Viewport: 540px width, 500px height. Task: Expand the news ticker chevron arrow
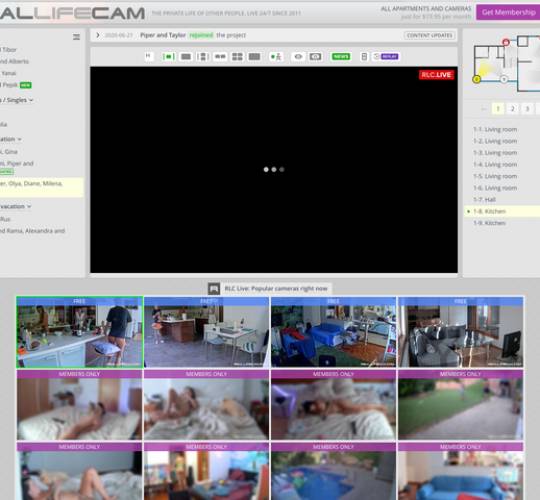coord(98,35)
